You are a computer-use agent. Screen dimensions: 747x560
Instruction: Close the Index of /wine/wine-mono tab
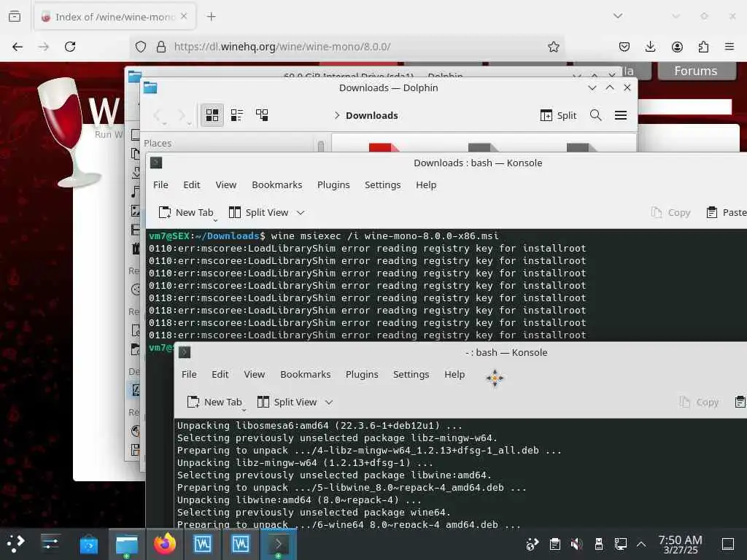tap(184, 17)
